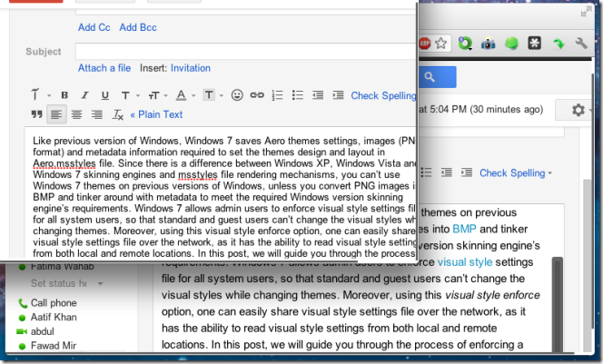Select align left in compose toolbar
The height and width of the screenshot is (364, 603).
pos(56,114)
